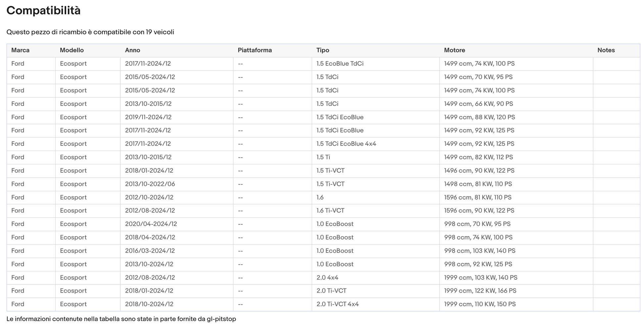Screen dimensions: 644x331
Task: Select the 1.6 Ti-VCT type cell
Action: [330, 211]
